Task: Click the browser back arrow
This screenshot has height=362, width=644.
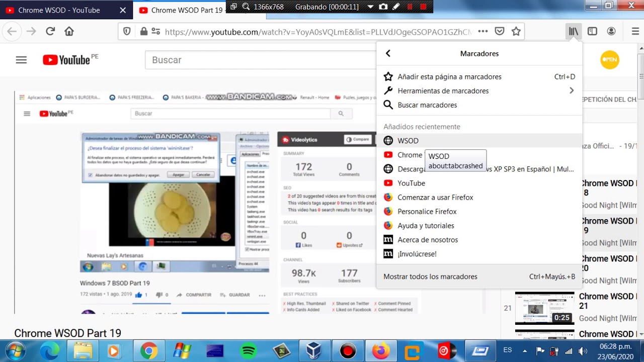Action: [12, 31]
